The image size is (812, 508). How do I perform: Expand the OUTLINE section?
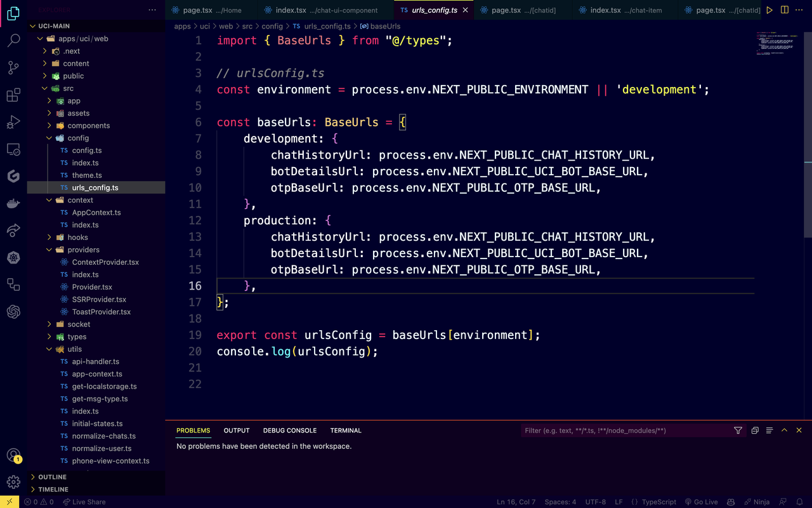pos(96,477)
